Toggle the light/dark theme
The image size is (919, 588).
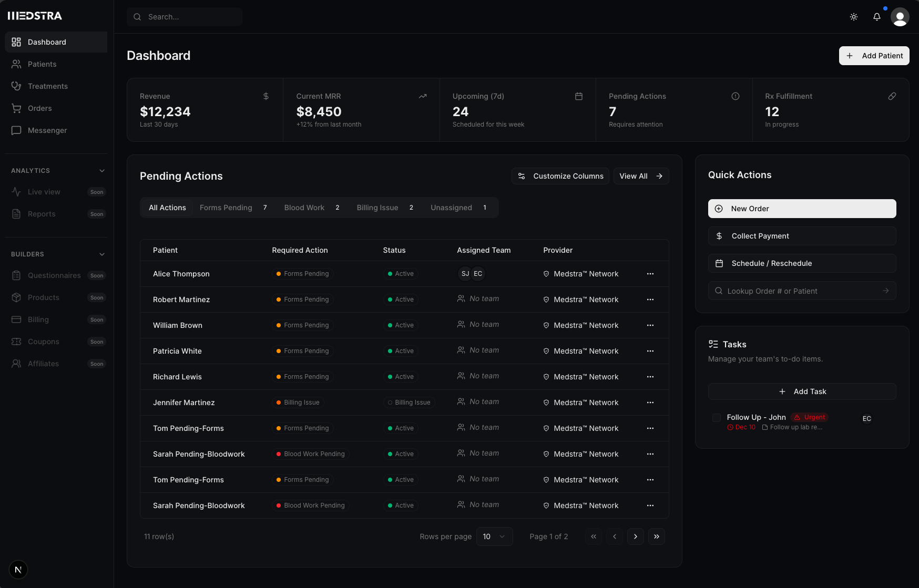pyautogui.click(x=853, y=17)
